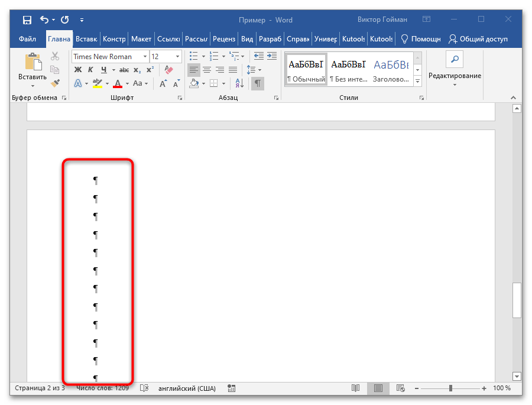Viewport: 532px width, 405px height.
Task: Align text left
Action: pos(194,70)
